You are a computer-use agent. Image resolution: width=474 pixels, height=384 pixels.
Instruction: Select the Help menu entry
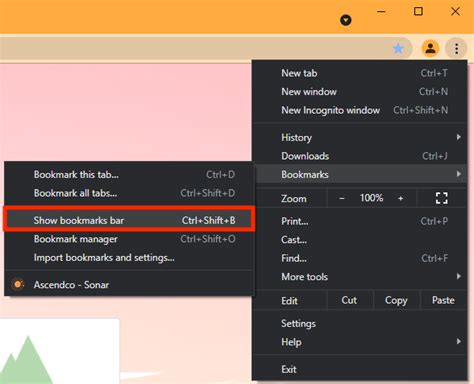click(x=359, y=342)
